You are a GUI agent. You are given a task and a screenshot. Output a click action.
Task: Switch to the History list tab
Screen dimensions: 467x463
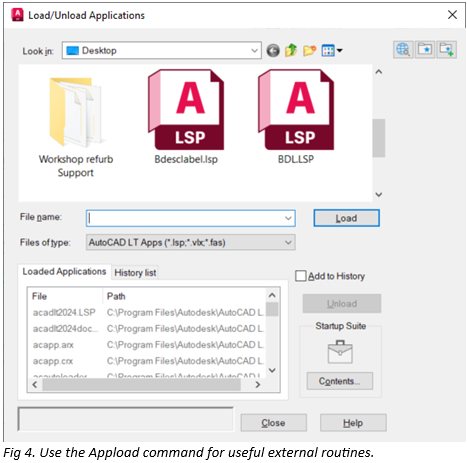(x=135, y=273)
